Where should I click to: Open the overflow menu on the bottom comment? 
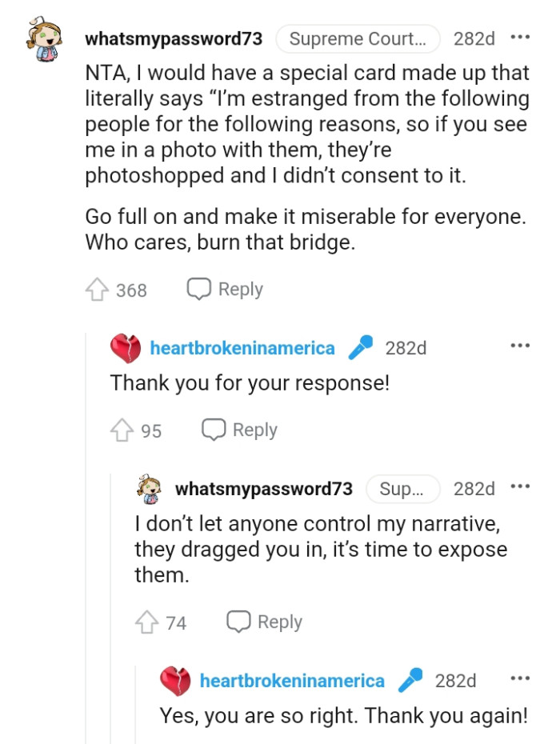pyautogui.click(x=521, y=677)
